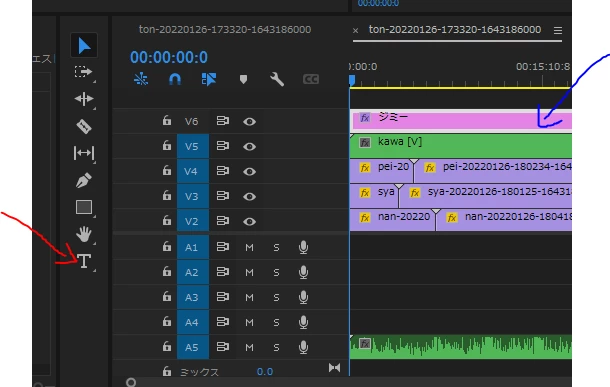Click the blue playhead marker
Image resolution: width=610 pixels, height=387 pixels.
pos(352,80)
